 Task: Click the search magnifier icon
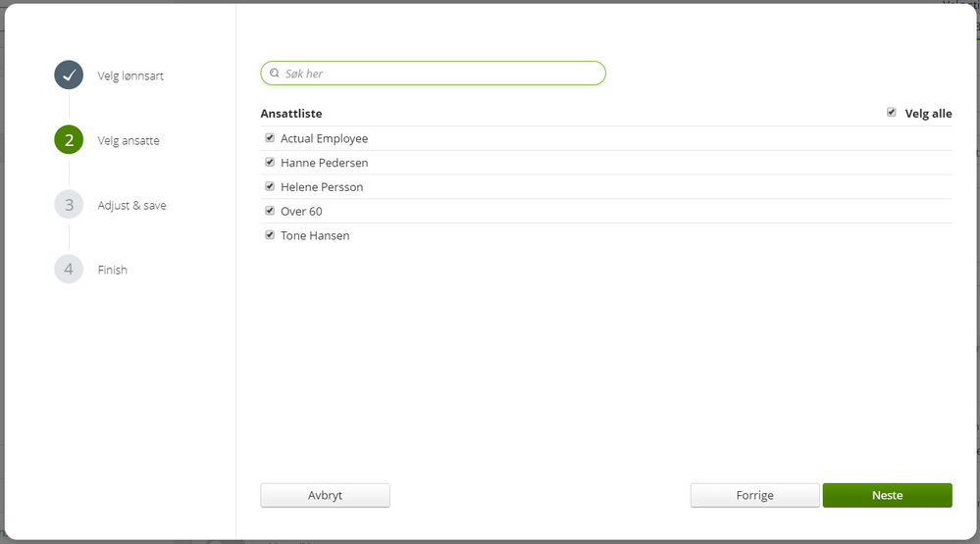pyautogui.click(x=275, y=74)
